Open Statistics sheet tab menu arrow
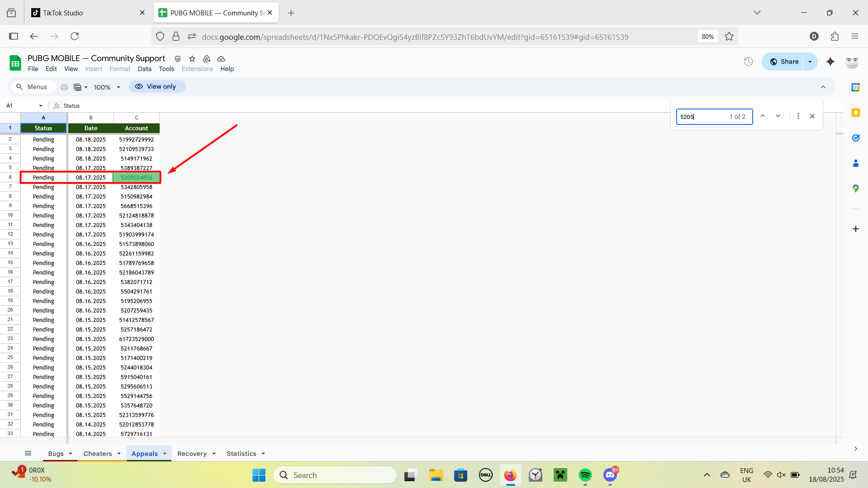868x488 pixels. pos(263,454)
